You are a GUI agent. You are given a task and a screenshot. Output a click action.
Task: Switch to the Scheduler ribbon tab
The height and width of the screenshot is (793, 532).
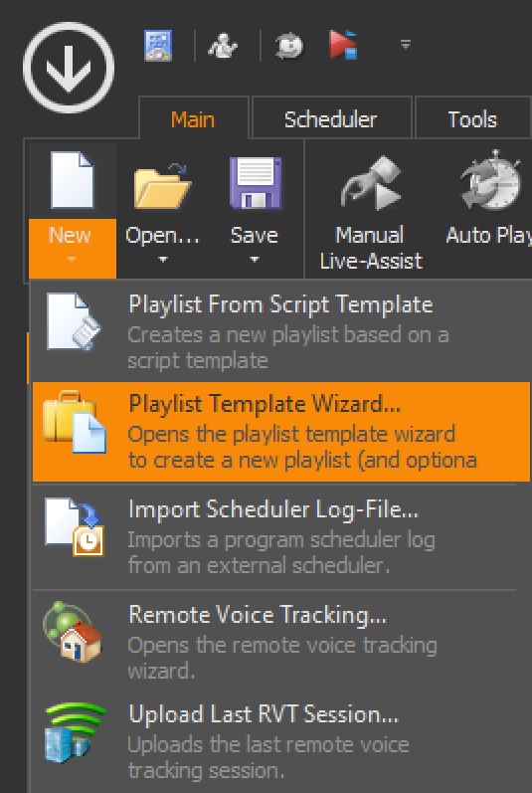(x=330, y=119)
